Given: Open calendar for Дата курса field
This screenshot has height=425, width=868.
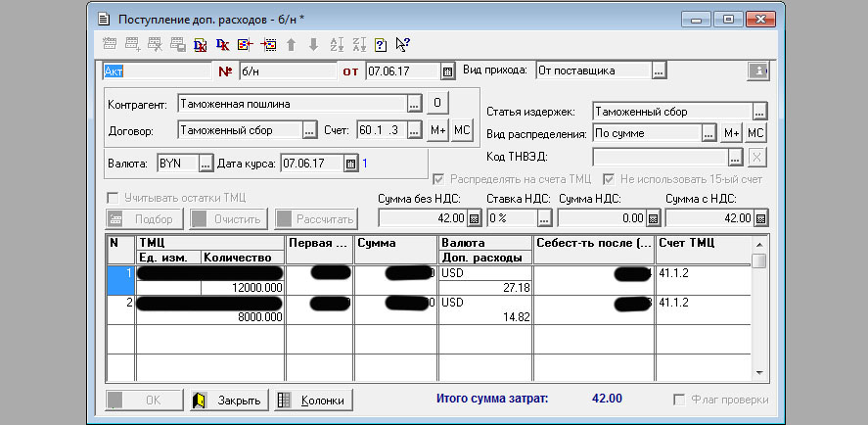Looking at the screenshot, I should (351, 164).
